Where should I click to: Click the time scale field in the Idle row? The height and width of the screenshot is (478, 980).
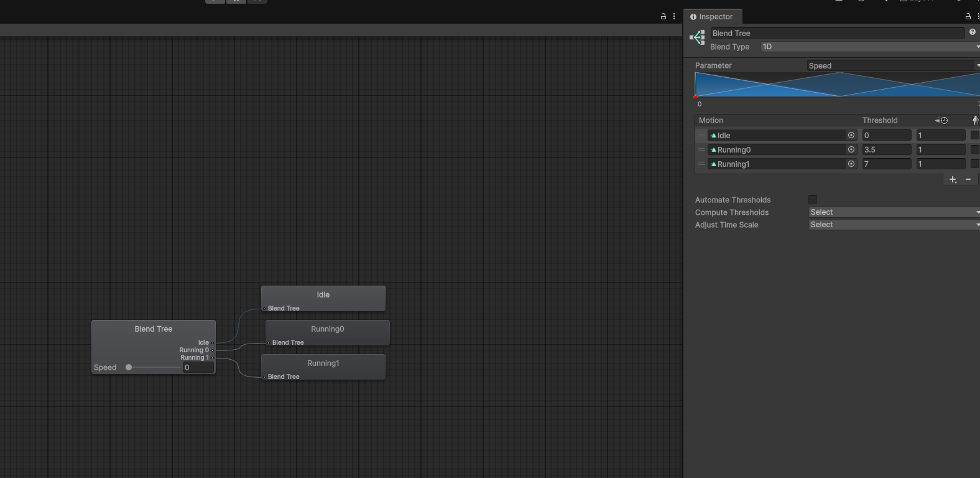click(x=941, y=135)
